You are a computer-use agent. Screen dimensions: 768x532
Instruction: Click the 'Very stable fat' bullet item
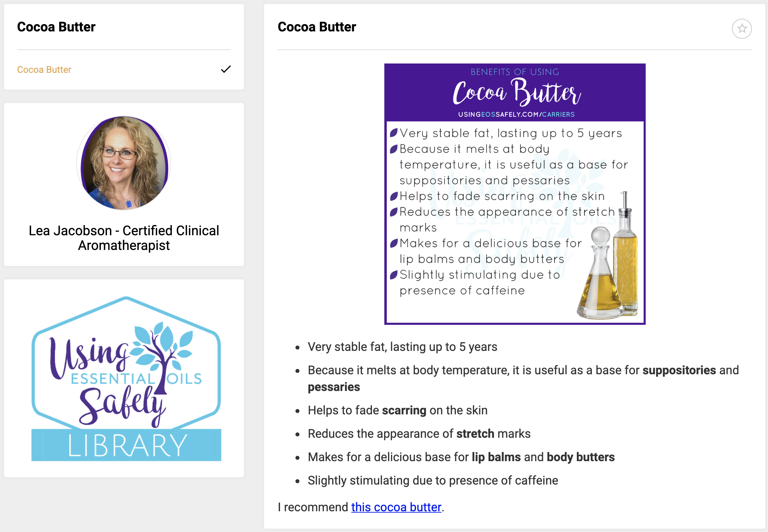(402, 347)
